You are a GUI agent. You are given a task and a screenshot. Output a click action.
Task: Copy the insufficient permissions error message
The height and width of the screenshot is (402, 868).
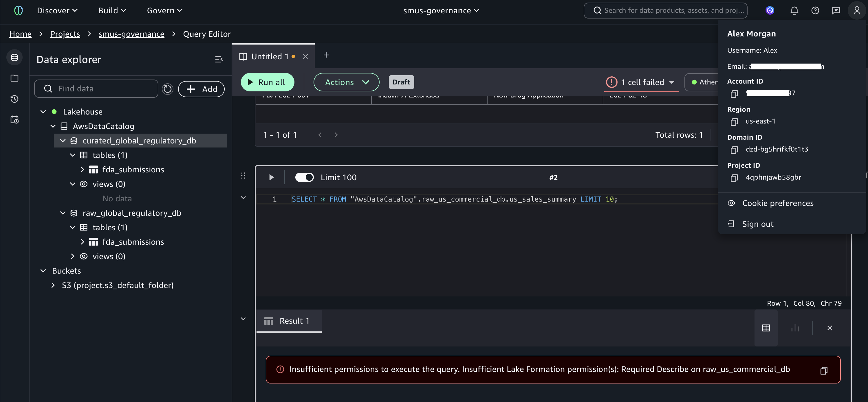point(823,370)
